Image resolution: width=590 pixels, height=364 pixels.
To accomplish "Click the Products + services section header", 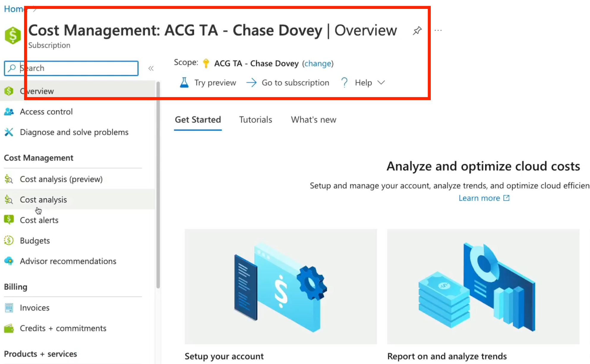I will [x=40, y=354].
